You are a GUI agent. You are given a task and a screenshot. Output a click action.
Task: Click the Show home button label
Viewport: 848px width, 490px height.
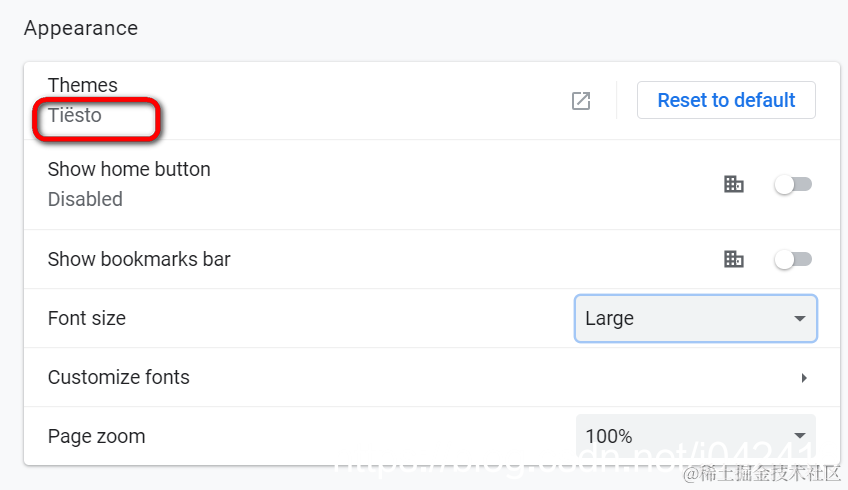129,169
